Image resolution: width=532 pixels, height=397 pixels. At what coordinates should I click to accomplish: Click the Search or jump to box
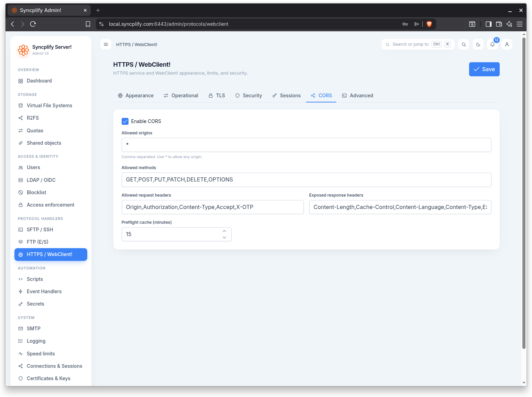point(418,44)
